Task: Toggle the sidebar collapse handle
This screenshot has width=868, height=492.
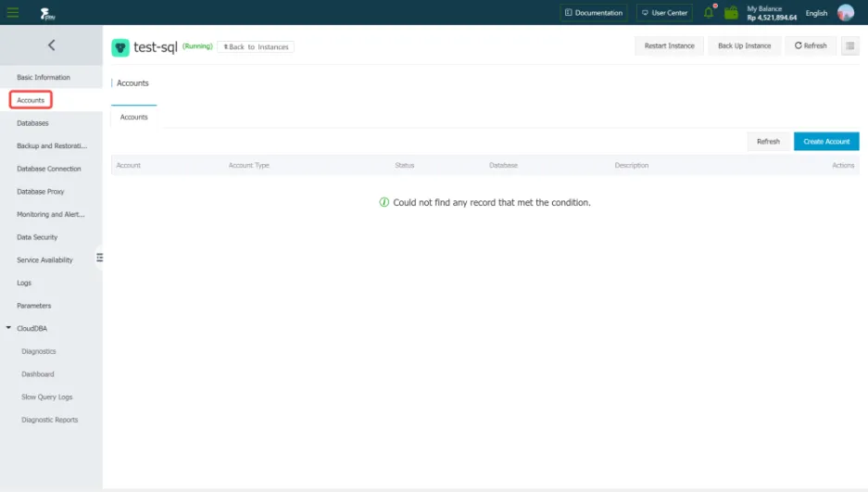Action: tap(100, 258)
